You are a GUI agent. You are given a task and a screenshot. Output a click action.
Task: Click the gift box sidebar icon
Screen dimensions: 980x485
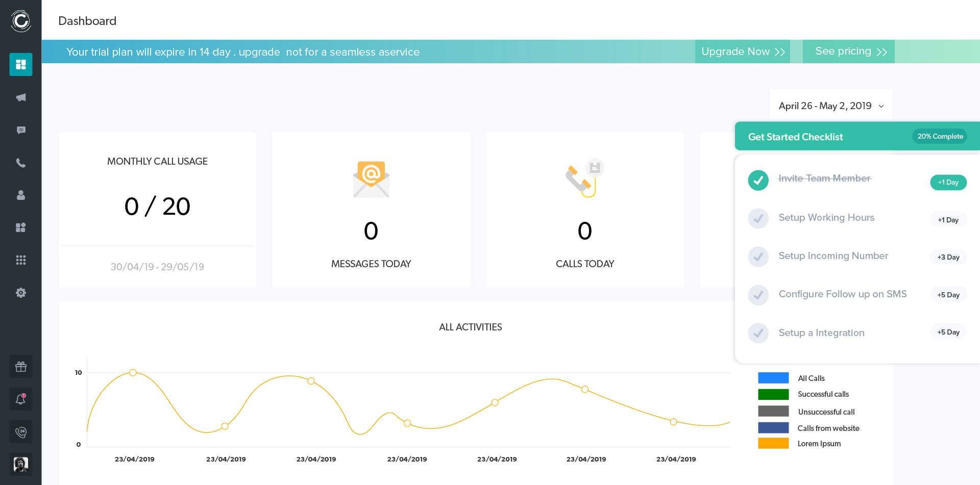click(x=21, y=367)
